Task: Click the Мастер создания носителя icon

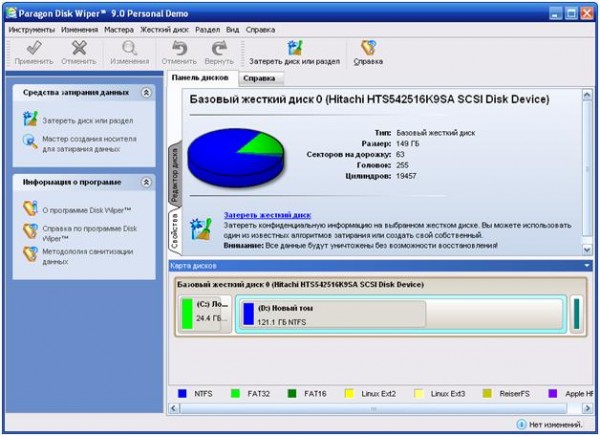Action: pyautogui.click(x=30, y=142)
